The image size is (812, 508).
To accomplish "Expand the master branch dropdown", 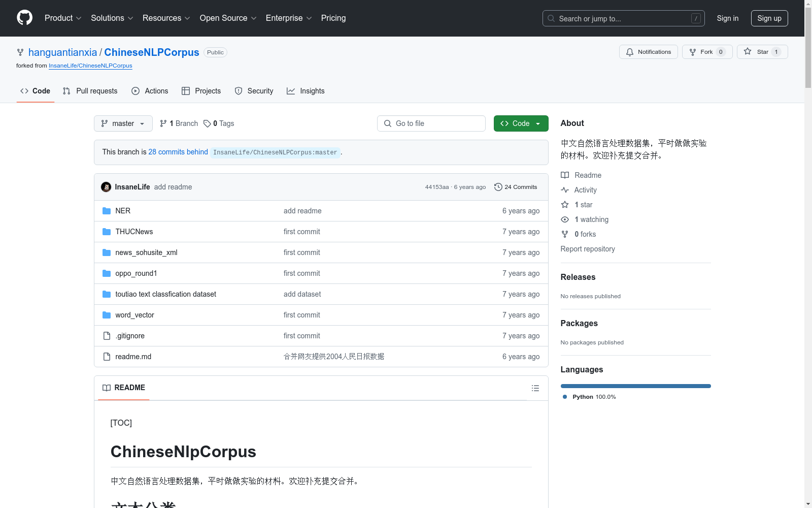I will tap(123, 123).
